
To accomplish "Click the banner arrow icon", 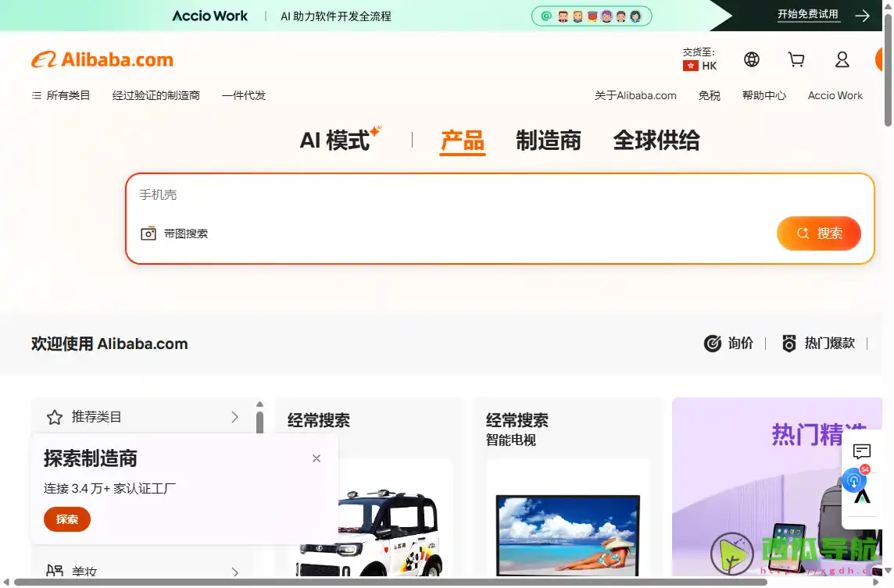I will 862,16.
